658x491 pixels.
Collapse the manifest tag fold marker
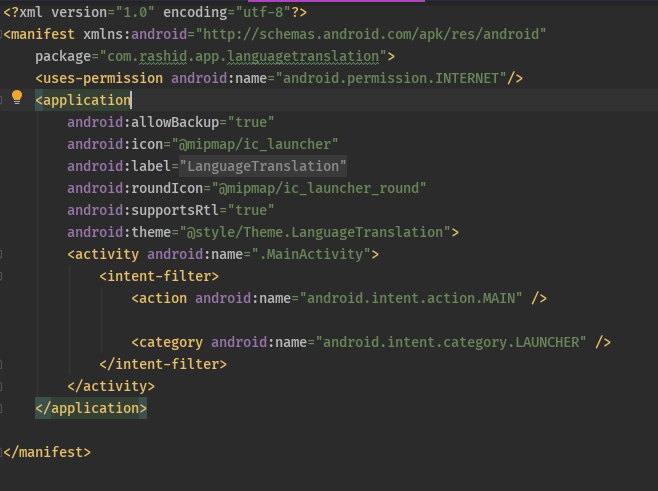pyautogui.click(x=1, y=34)
